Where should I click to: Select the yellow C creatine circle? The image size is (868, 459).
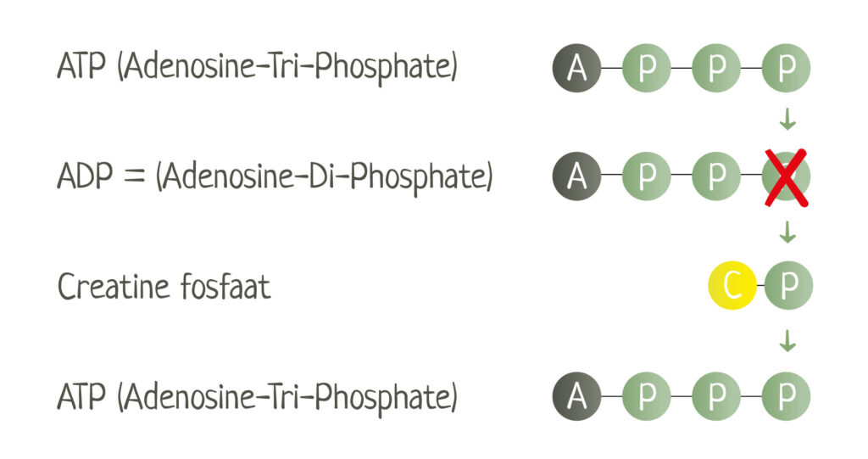732,285
